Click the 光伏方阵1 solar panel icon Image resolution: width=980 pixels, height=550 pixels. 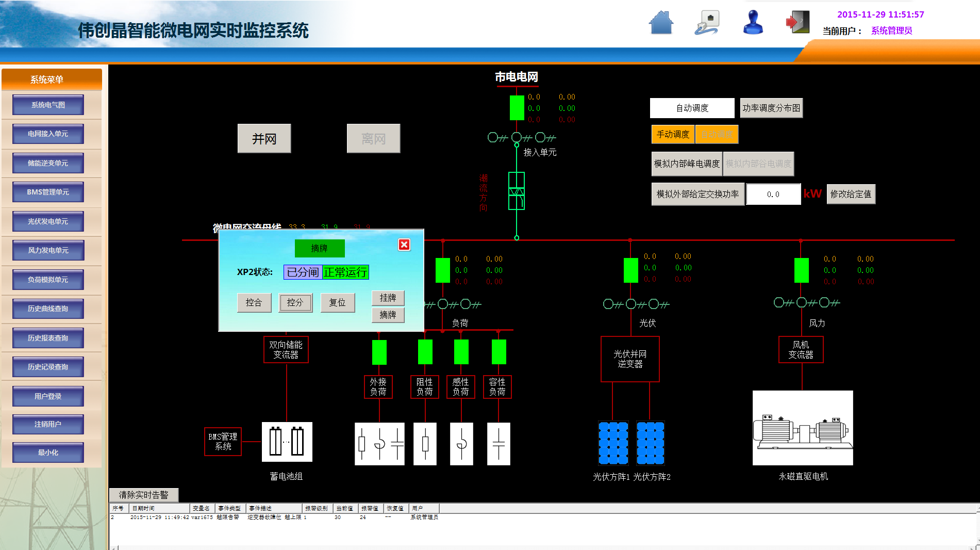click(613, 443)
